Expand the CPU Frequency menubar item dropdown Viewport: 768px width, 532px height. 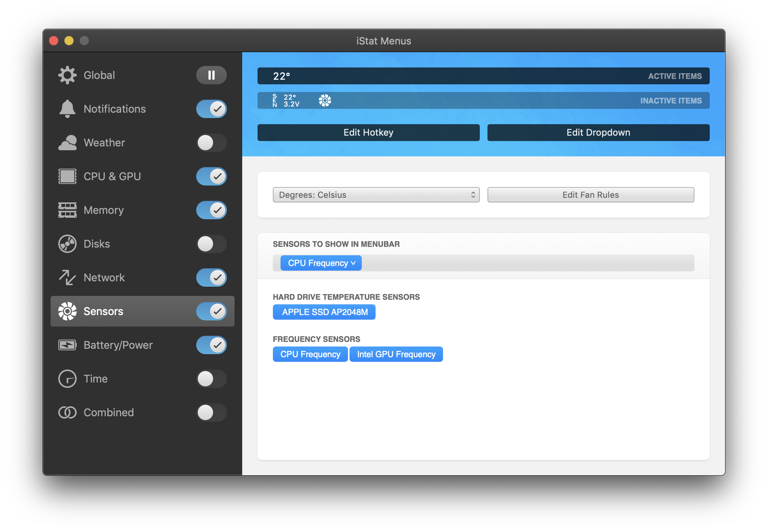click(321, 263)
